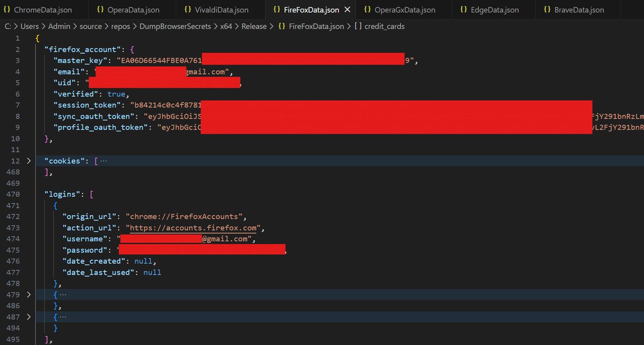This screenshot has width=644, height=345.
Task: Click line number 6 in the gutter
Action: tap(17, 94)
